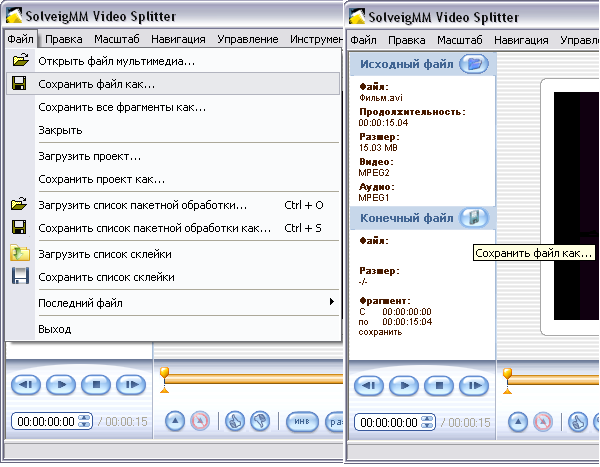600x467 pixels.
Task: Start playback in the left window
Action: pos(61,384)
